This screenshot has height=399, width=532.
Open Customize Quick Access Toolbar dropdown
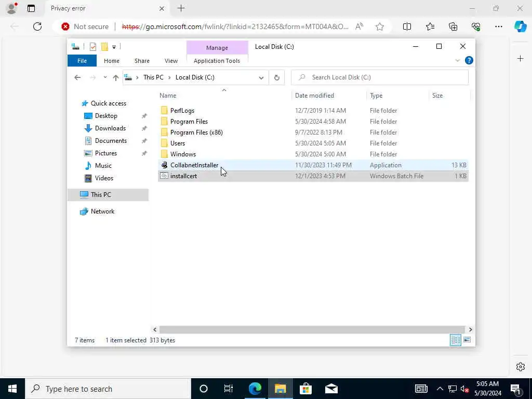tap(114, 47)
